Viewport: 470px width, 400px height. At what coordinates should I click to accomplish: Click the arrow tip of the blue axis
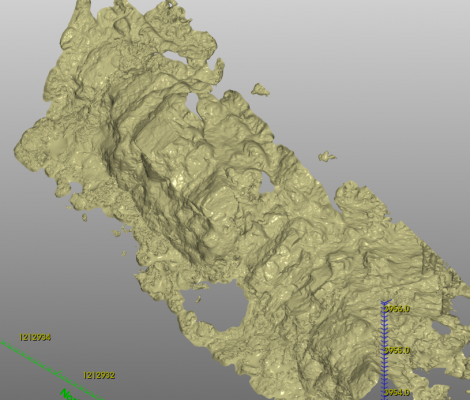[x=385, y=302]
